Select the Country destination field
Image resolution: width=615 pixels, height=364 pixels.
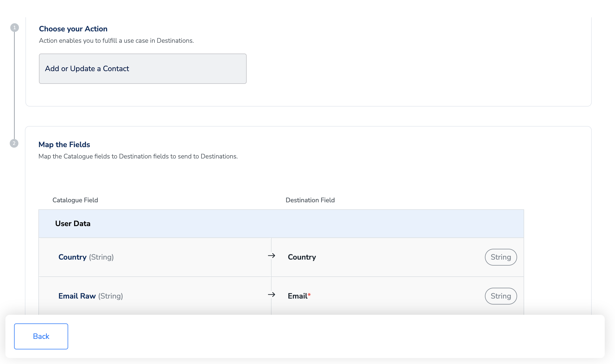tap(302, 257)
